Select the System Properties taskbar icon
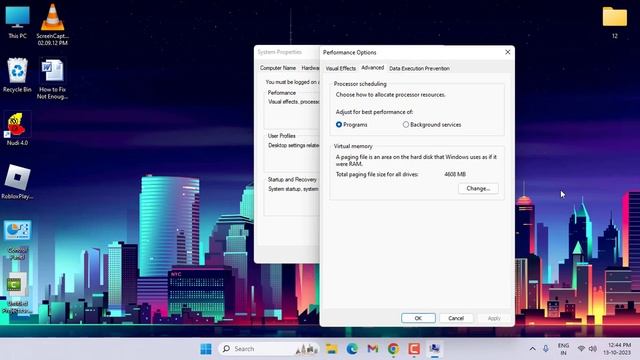The height and width of the screenshot is (360, 640). pyautogui.click(x=435, y=349)
